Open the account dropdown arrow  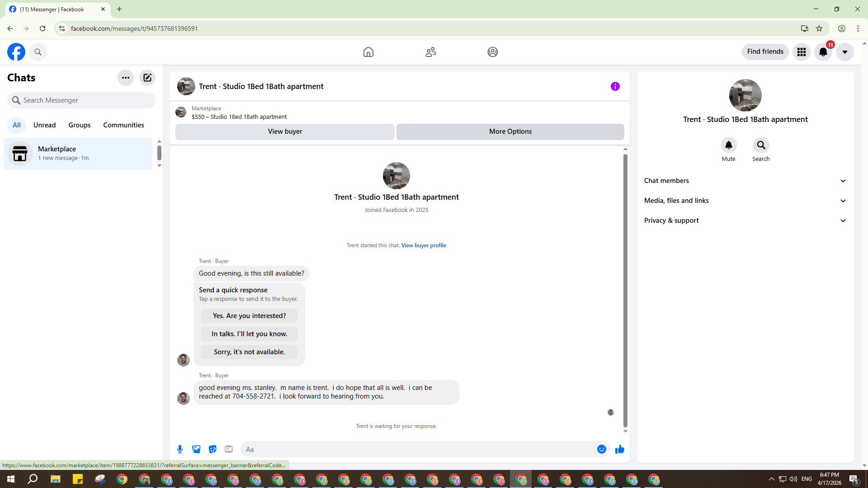[844, 52]
